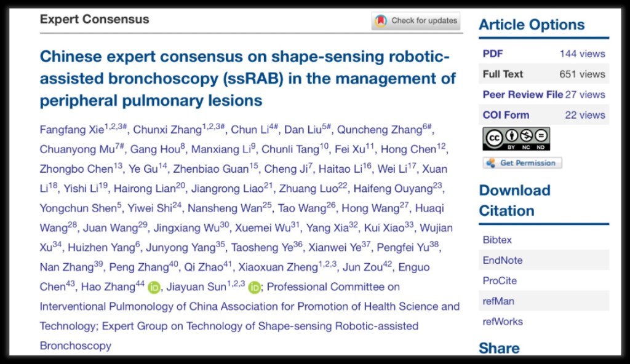Click the article title about ssRAB consensus

click(x=248, y=78)
